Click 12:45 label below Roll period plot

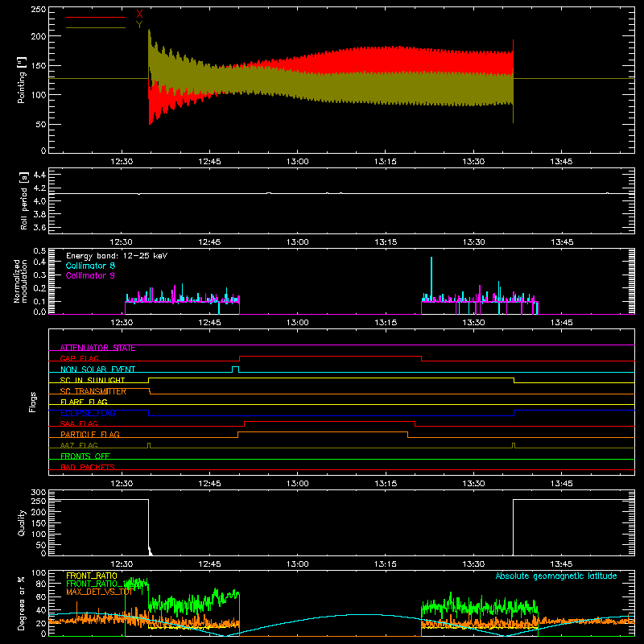(209, 242)
